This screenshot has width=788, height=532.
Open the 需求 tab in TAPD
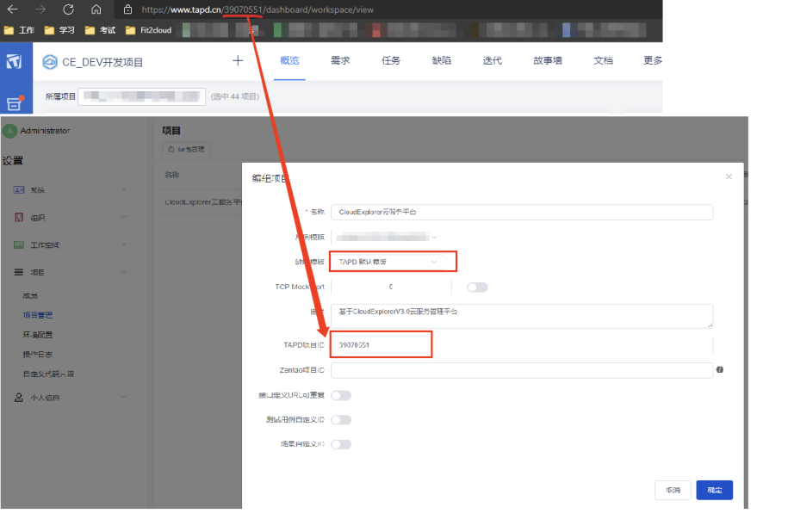point(340,62)
